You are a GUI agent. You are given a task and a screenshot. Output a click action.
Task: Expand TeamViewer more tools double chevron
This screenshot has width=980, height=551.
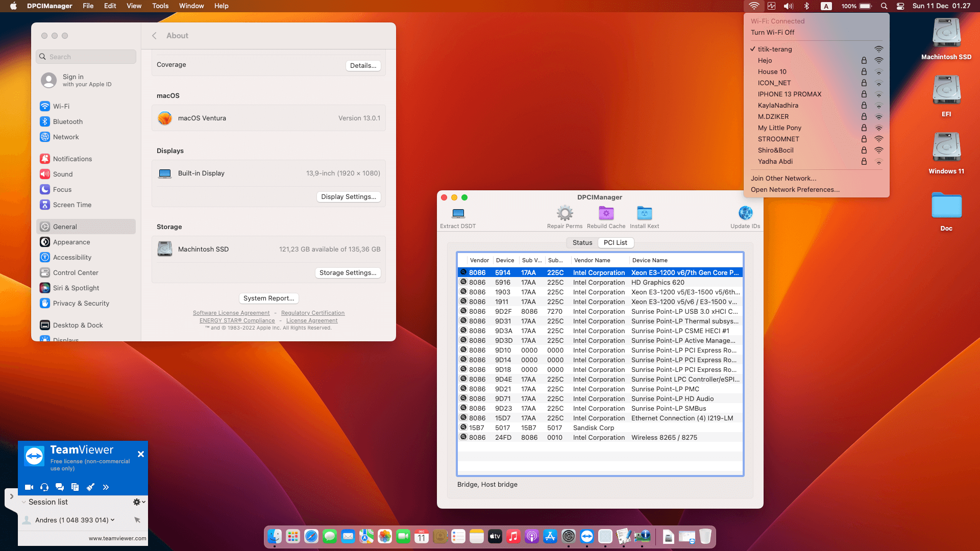point(106,487)
